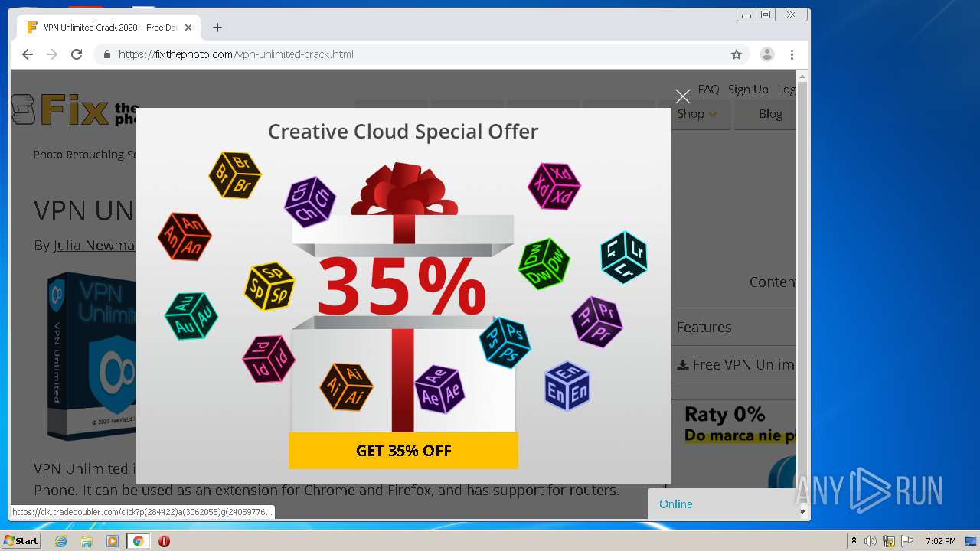Image resolution: width=980 pixels, height=551 pixels.
Task: Show hidden system tray icons
Action: pos(854,541)
